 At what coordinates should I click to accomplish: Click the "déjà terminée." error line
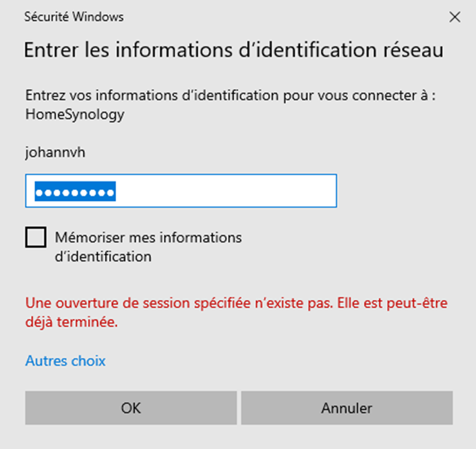(71, 322)
